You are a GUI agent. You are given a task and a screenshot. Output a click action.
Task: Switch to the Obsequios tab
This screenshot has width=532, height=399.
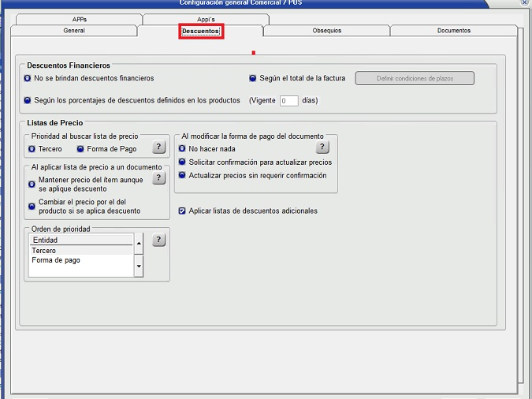coord(326,31)
